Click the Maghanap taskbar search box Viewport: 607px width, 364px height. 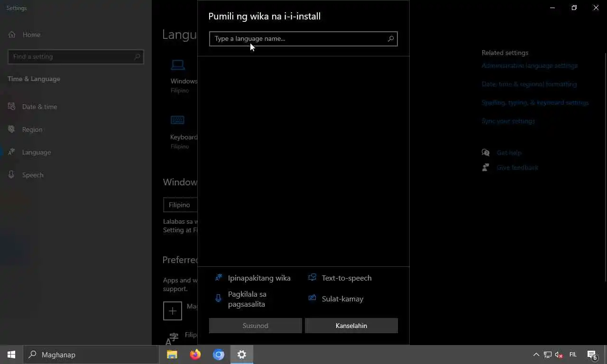pyautogui.click(x=91, y=355)
